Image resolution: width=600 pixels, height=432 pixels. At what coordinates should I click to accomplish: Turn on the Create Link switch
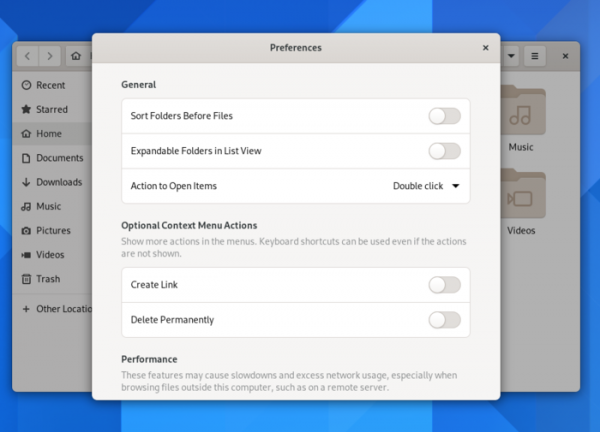[x=444, y=285]
